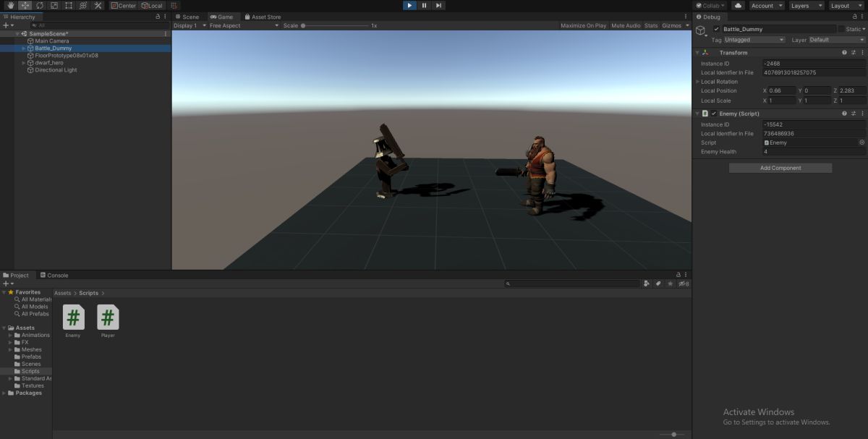
Task: Collapse the SampleScene tree
Action: click(x=17, y=34)
